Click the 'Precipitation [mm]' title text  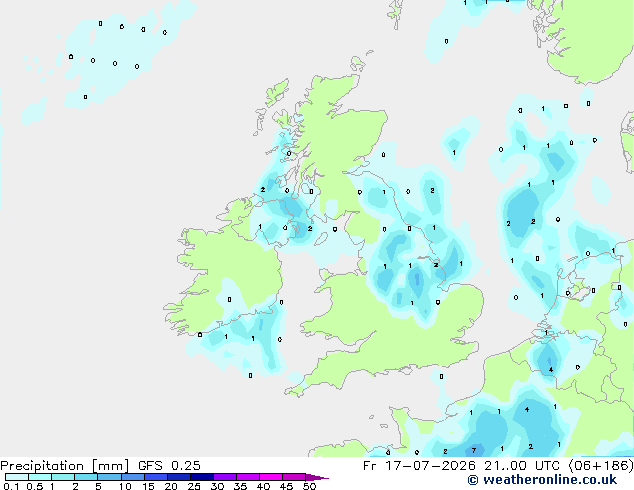coord(65,466)
